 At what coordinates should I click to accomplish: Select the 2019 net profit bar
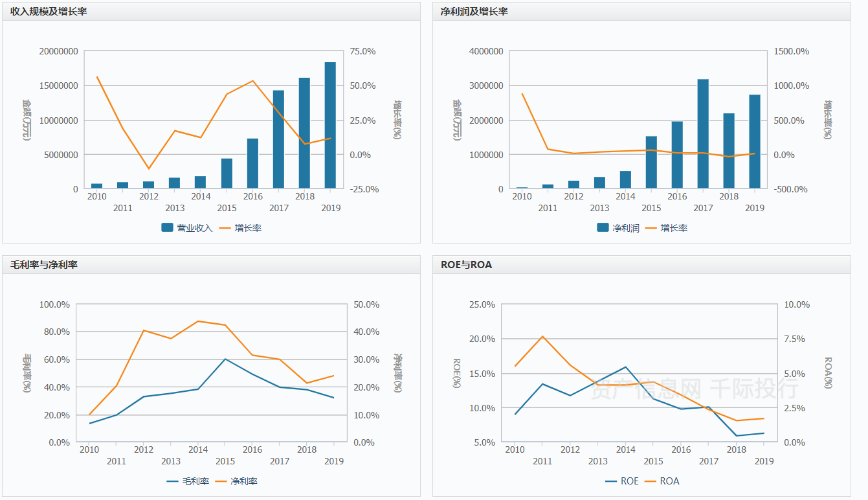pyautogui.click(x=755, y=142)
